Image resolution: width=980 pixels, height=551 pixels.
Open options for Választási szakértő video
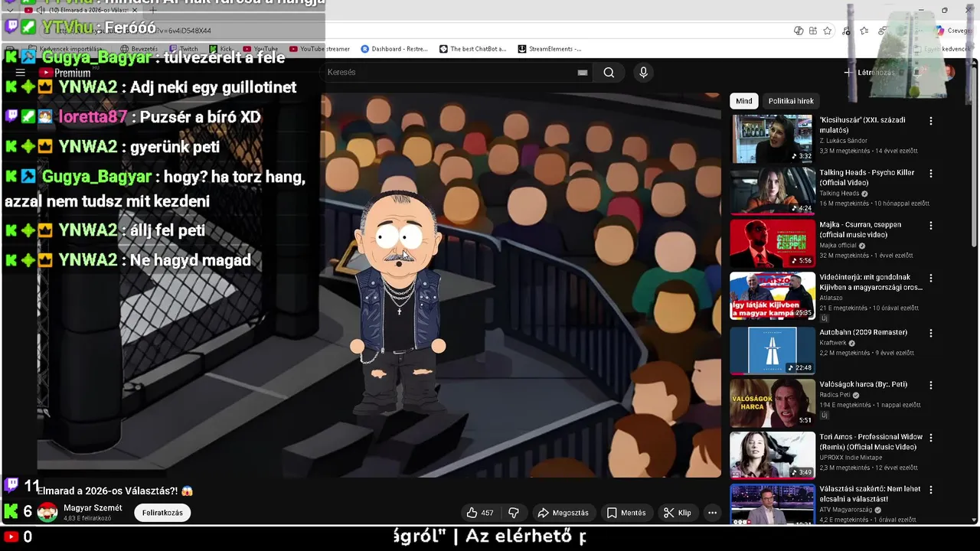[931, 490]
